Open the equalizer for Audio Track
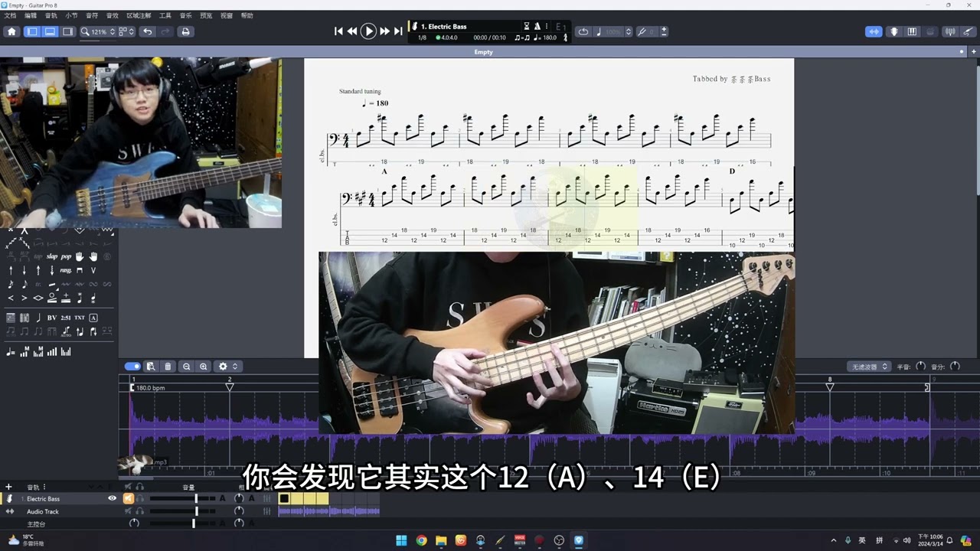 coord(267,511)
